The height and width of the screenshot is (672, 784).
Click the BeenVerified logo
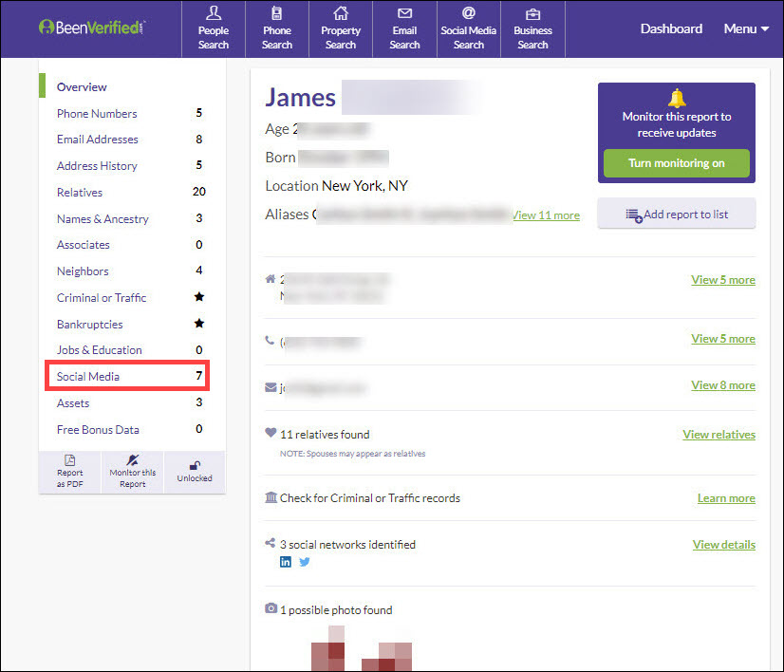tap(91, 28)
